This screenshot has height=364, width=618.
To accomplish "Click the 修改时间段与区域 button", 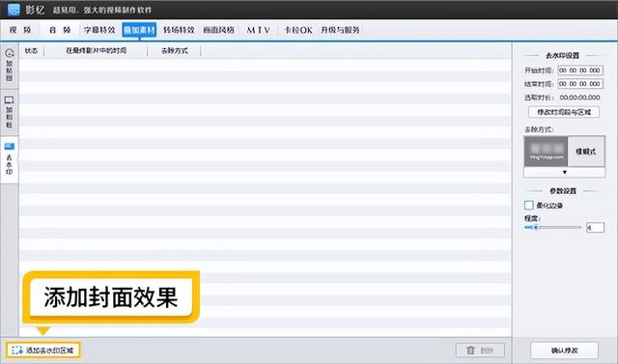I will (x=564, y=112).
